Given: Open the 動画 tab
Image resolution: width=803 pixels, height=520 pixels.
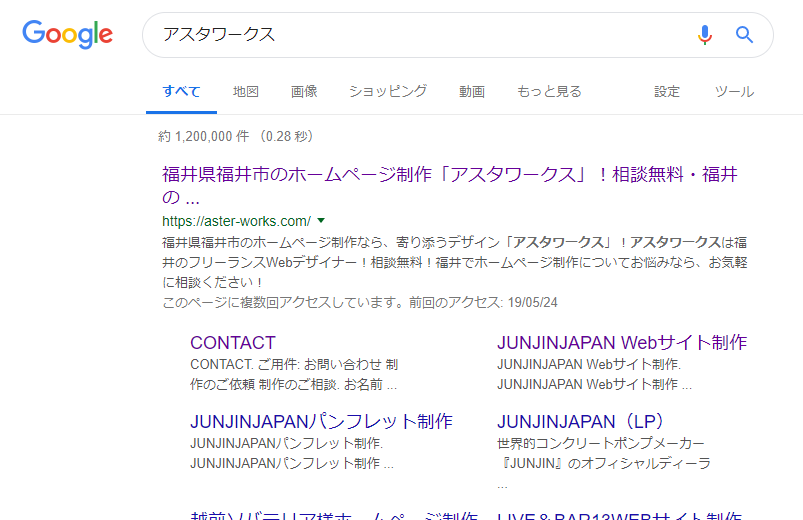Looking at the screenshot, I should 472,92.
